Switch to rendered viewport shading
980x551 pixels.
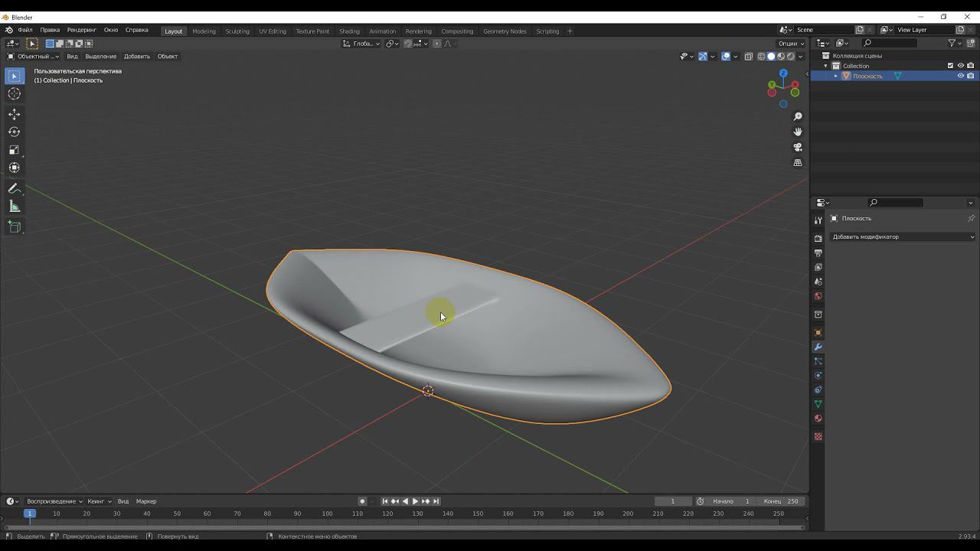[x=791, y=56]
